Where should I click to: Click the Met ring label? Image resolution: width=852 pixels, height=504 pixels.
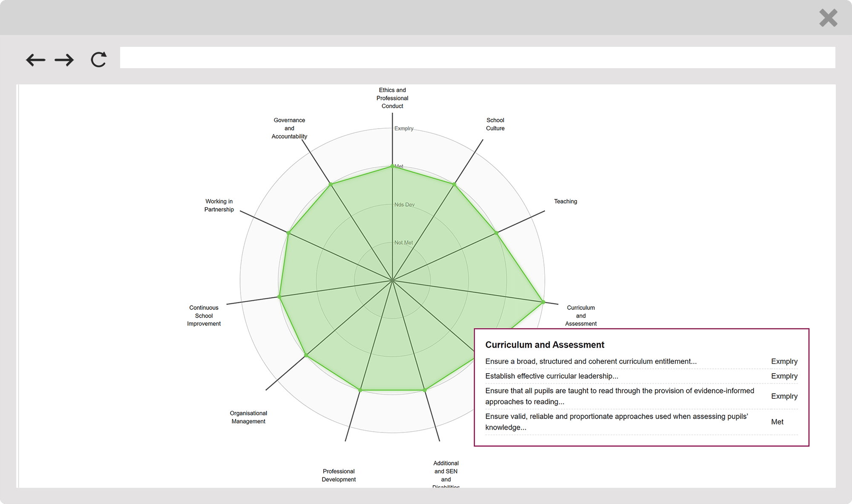[x=399, y=167]
